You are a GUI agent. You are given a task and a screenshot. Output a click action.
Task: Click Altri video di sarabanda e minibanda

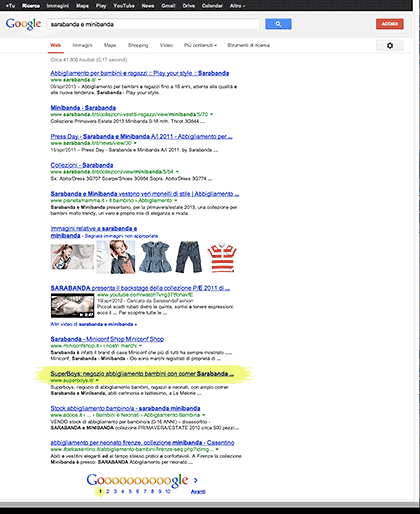(x=93, y=324)
